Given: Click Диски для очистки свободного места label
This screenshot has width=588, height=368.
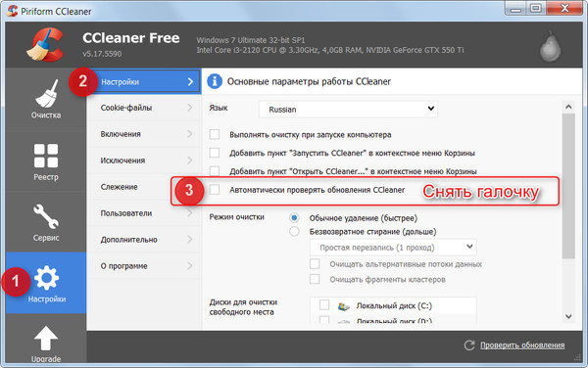Looking at the screenshot, I should (243, 307).
